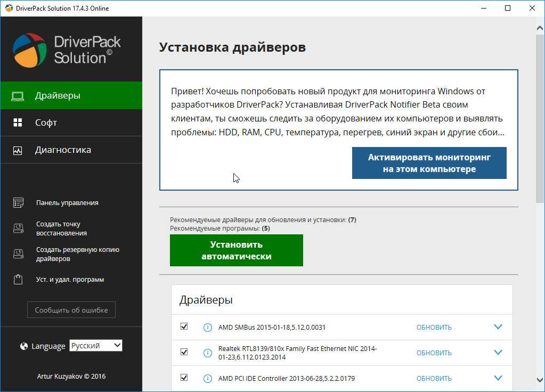Uncheck the AMD PCI IDE Controller checkbox
The height and width of the screenshot is (392, 545).
click(x=184, y=378)
